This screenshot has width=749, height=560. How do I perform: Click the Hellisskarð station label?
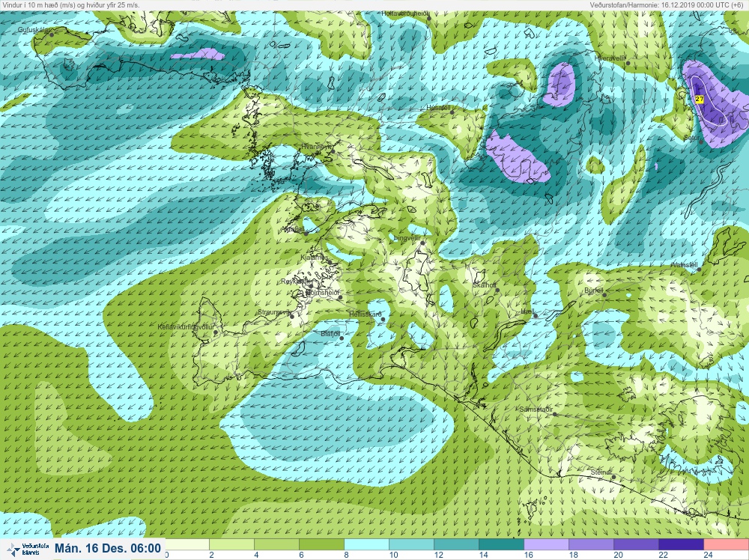(x=366, y=314)
